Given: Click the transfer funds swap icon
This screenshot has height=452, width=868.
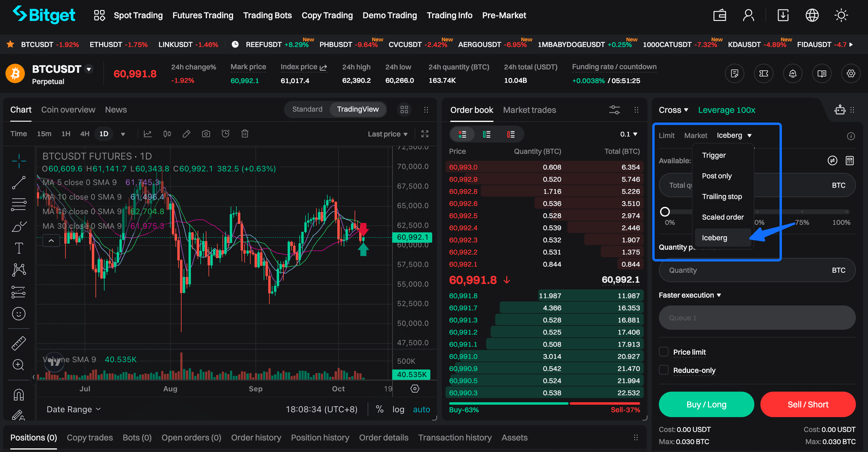Looking at the screenshot, I should (x=832, y=160).
